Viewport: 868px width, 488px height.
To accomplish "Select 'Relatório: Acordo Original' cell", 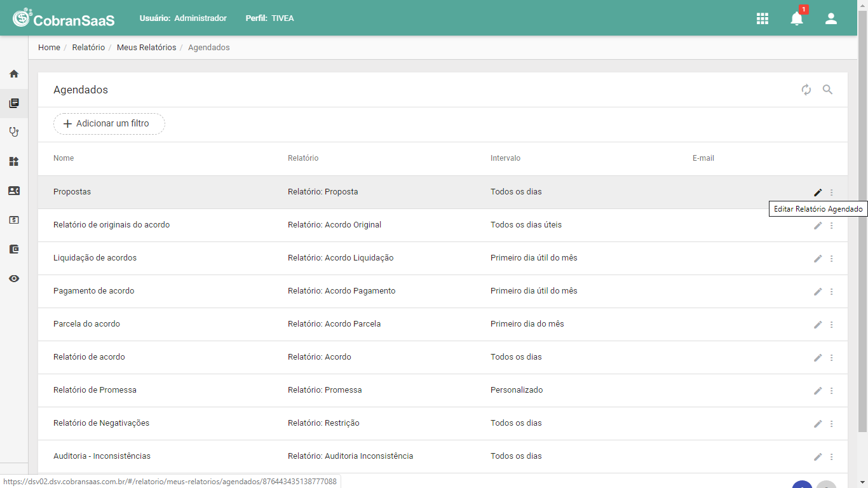I will [334, 225].
